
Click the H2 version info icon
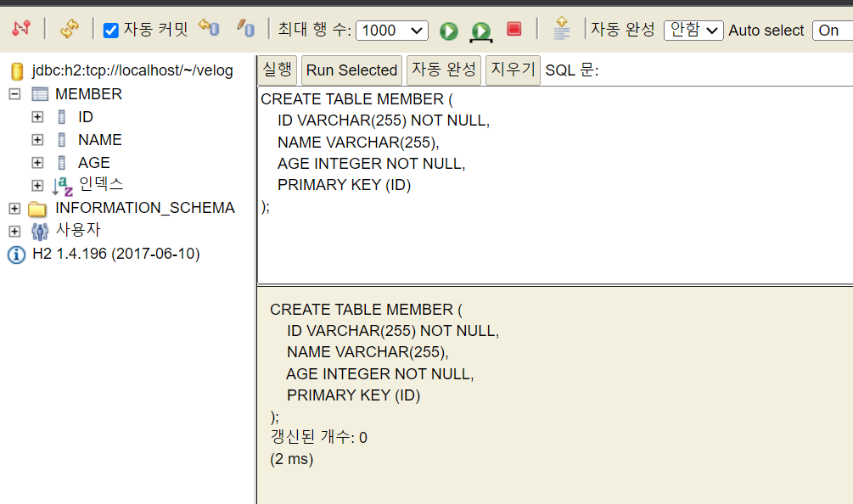click(16, 255)
